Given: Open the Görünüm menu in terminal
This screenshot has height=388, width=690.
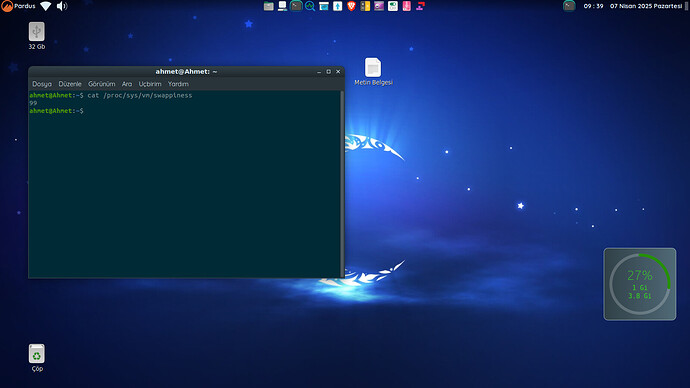Looking at the screenshot, I should pos(102,84).
